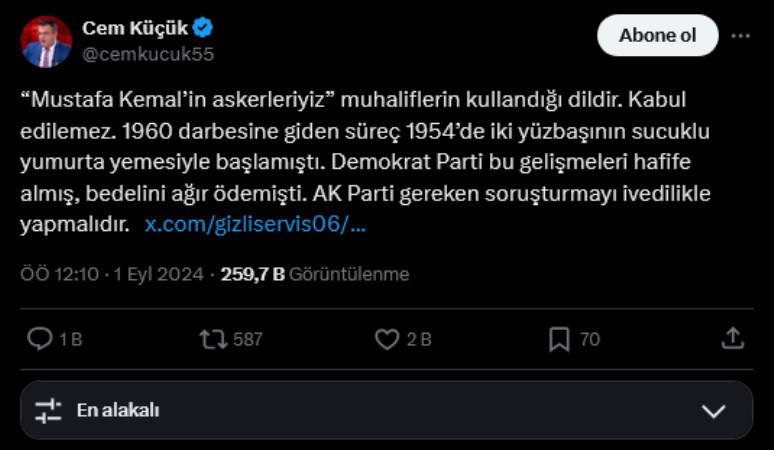The height and width of the screenshot is (450, 774).
Task: View the 259,7 B Görüntülenme count
Action: click(x=314, y=274)
